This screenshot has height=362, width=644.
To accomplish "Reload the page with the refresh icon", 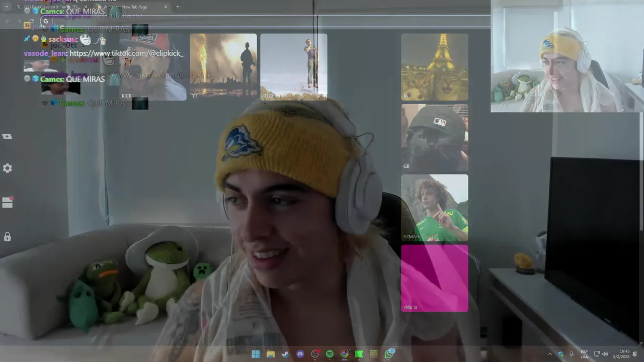I will [x=32, y=21].
